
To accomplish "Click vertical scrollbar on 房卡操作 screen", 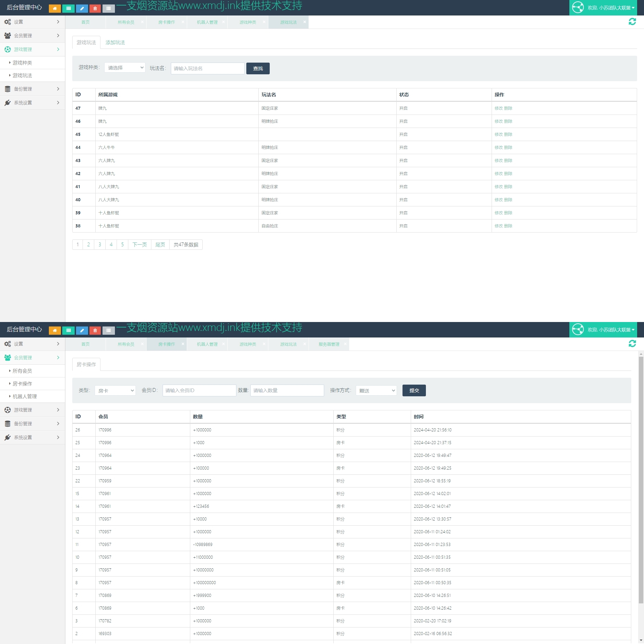I will [x=641, y=480].
